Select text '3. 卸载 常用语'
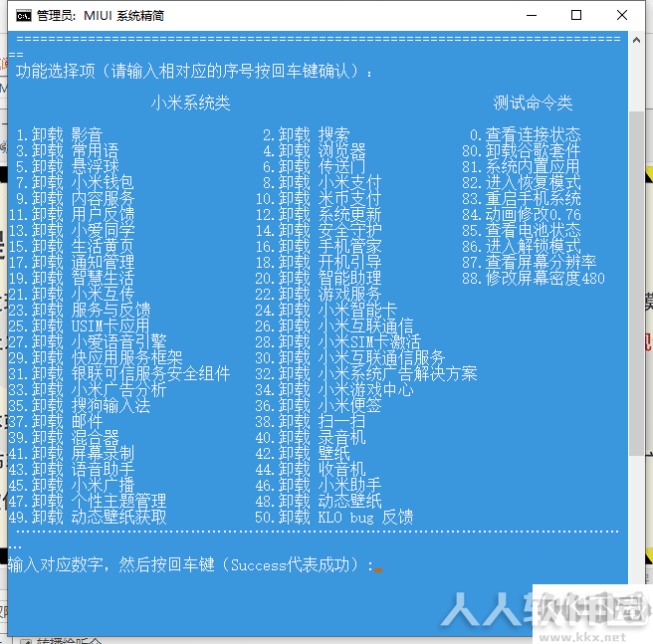Viewport: 653px width, 644px height. (x=68, y=150)
